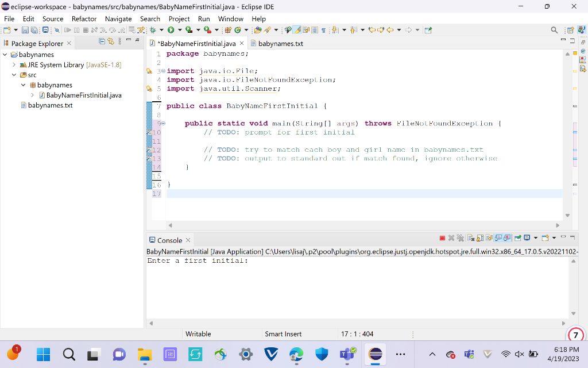This screenshot has width=588, height=368.
Task: Expand BabyNameFirstInitial.java tree node
Action: 33,95
